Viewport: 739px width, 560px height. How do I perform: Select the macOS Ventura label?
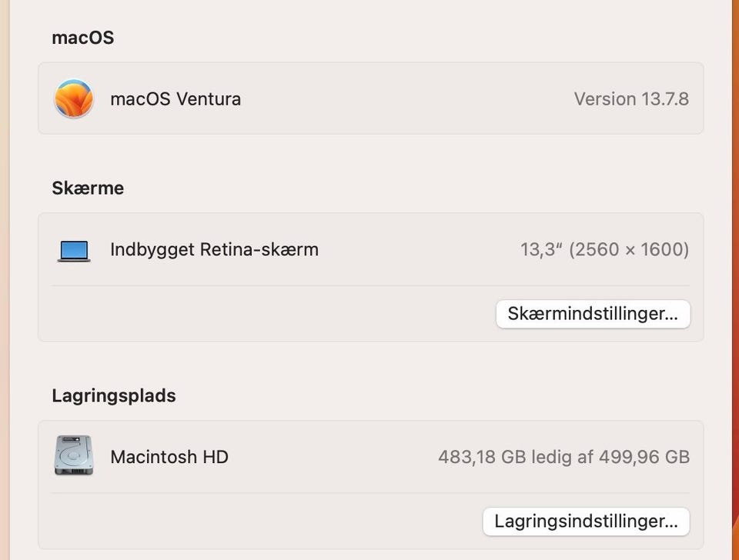tap(176, 98)
